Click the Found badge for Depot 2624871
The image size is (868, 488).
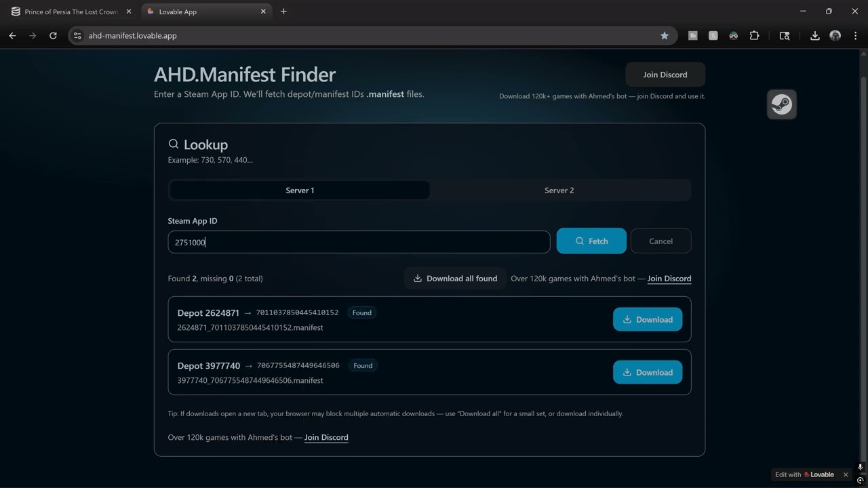point(362,313)
